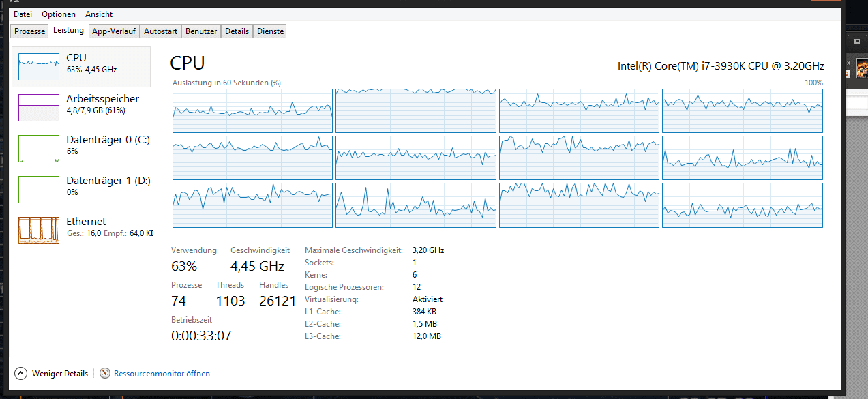
Task: Open the Optionen menu
Action: coord(58,14)
